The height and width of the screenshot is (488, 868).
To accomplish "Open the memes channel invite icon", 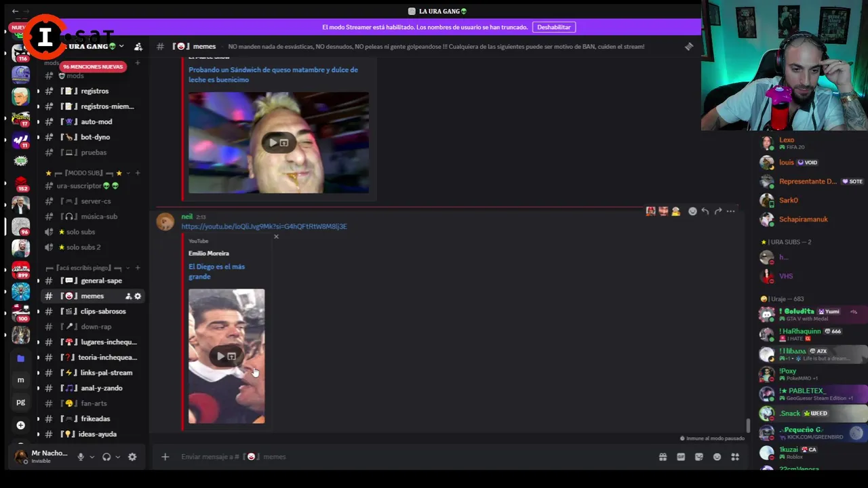I will 128,296.
